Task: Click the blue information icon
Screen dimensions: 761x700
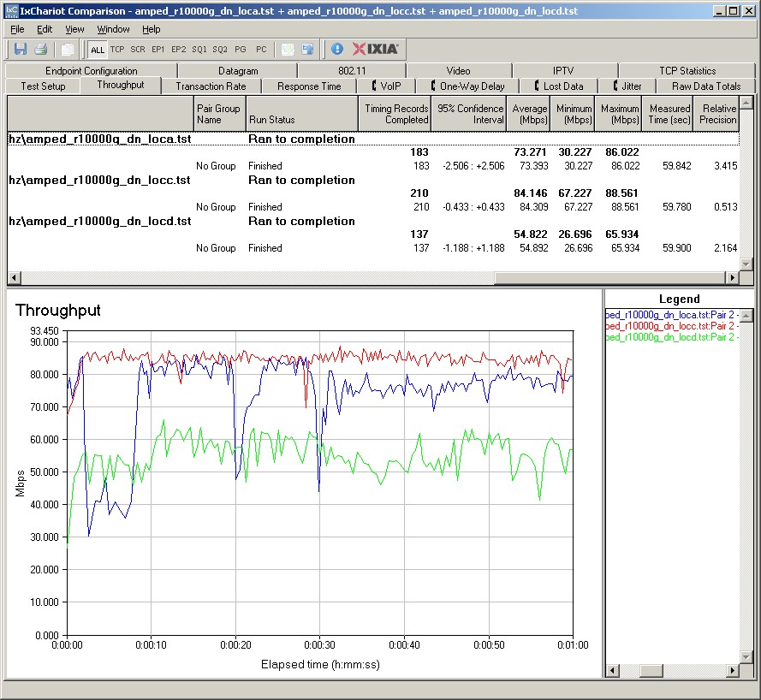Action: click(337, 49)
